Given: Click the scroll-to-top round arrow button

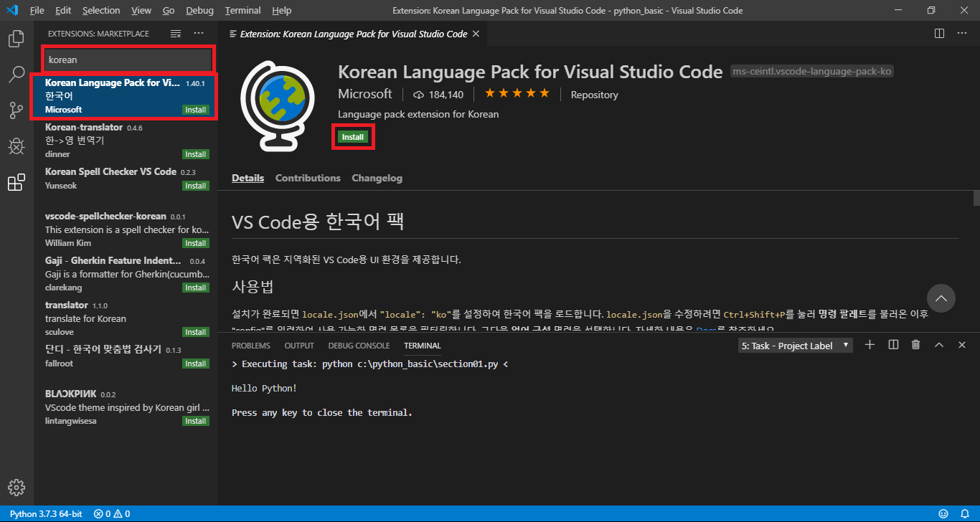Looking at the screenshot, I should pos(941,298).
